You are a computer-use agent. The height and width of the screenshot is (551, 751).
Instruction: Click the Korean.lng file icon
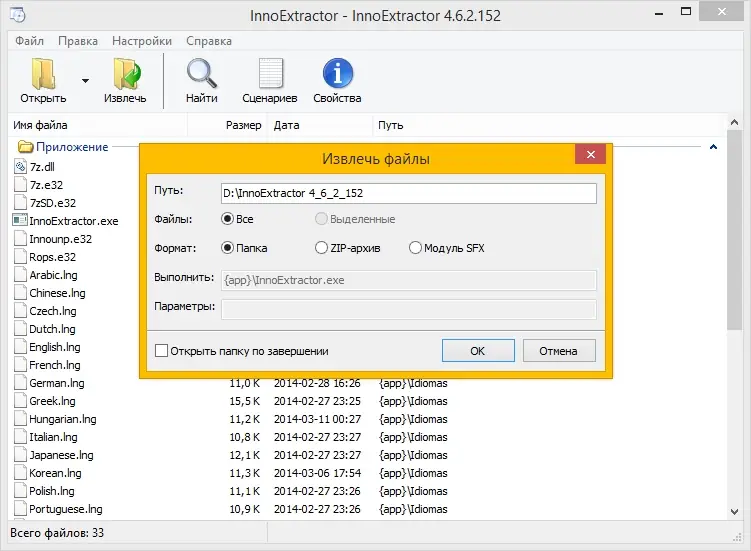tap(20, 473)
